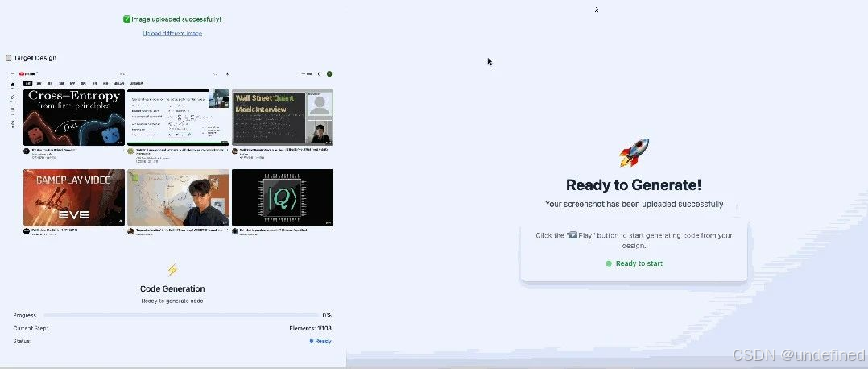Open the hamburger menu beside the YouTube logo
868x369 pixels.
pyautogui.click(x=13, y=73)
